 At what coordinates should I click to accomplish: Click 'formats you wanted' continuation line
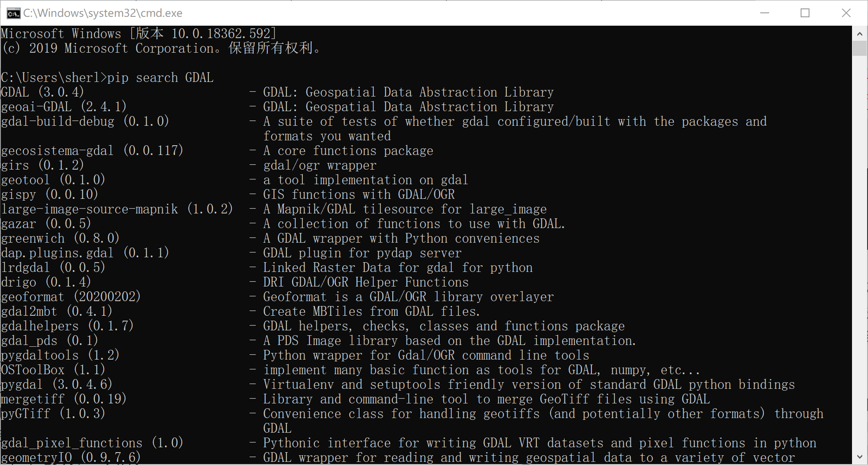[x=327, y=136]
